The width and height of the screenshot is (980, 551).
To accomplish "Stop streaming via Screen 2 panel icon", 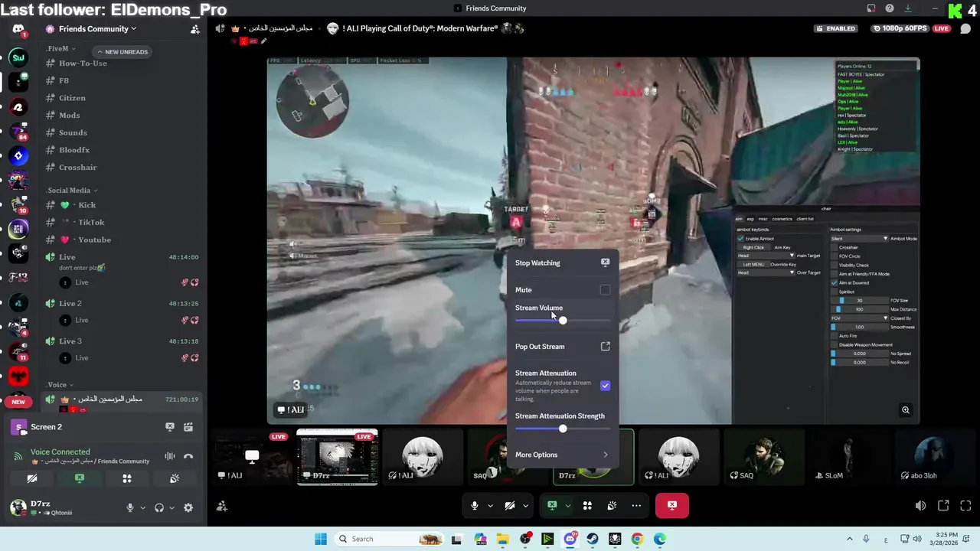I will (x=170, y=427).
